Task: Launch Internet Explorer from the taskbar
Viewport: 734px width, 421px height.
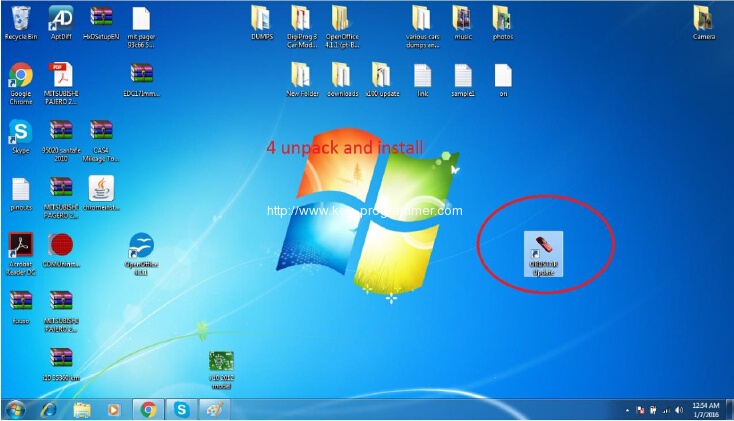Action: (x=49, y=410)
